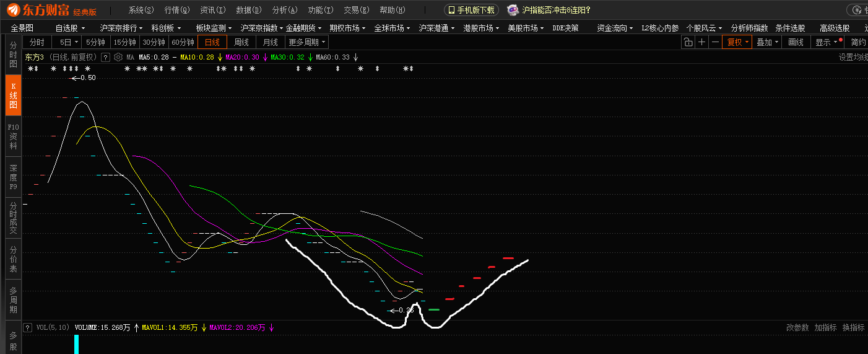Open DDE决策 page
Viewport: 868px width, 354px height.
[566, 28]
